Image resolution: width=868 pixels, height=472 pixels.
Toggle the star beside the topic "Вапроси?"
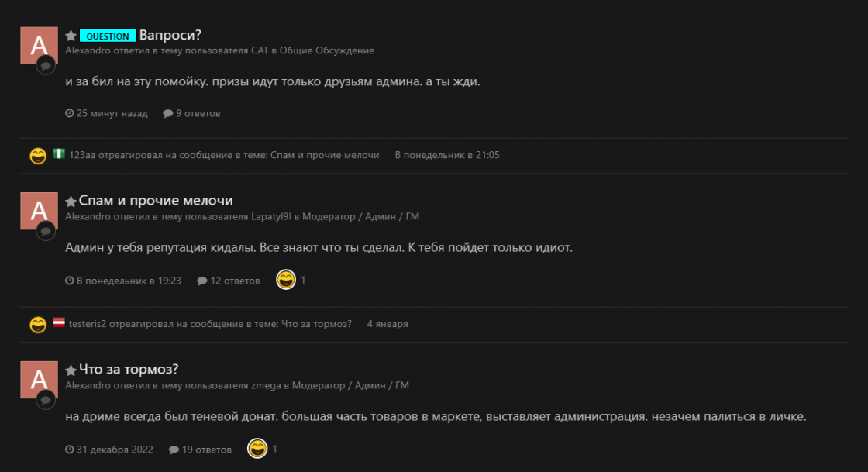pos(71,35)
